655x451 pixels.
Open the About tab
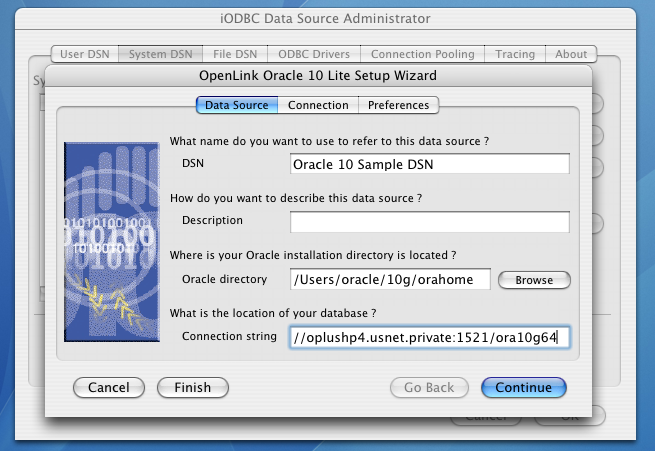click(571, 54)
